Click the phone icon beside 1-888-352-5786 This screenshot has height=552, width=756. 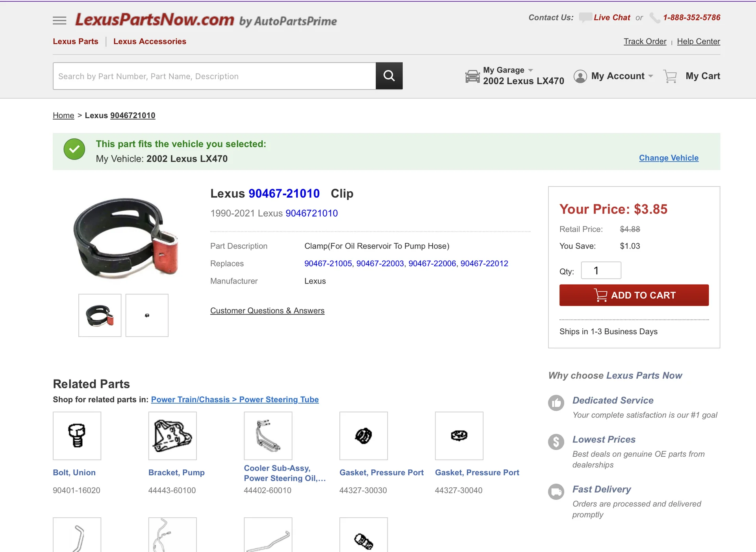click(655, 18)
